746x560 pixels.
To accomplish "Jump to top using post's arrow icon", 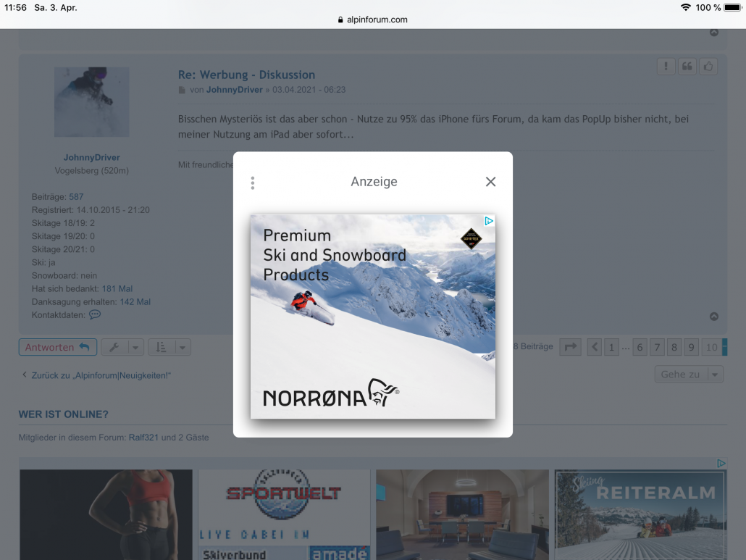I will (x=713, y=317).
